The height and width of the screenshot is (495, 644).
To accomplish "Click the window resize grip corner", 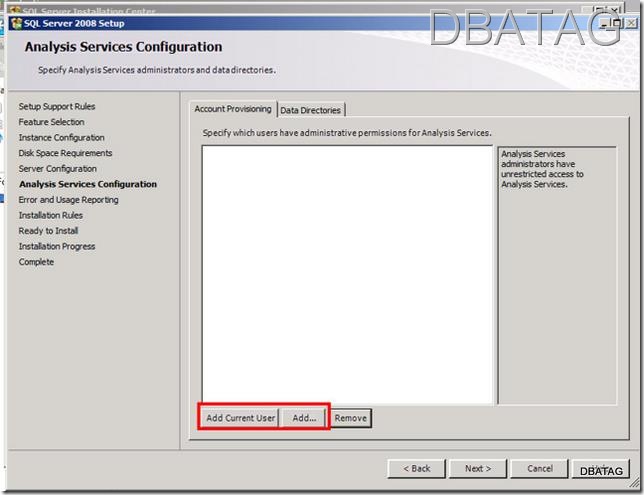I will click(635, 485).
